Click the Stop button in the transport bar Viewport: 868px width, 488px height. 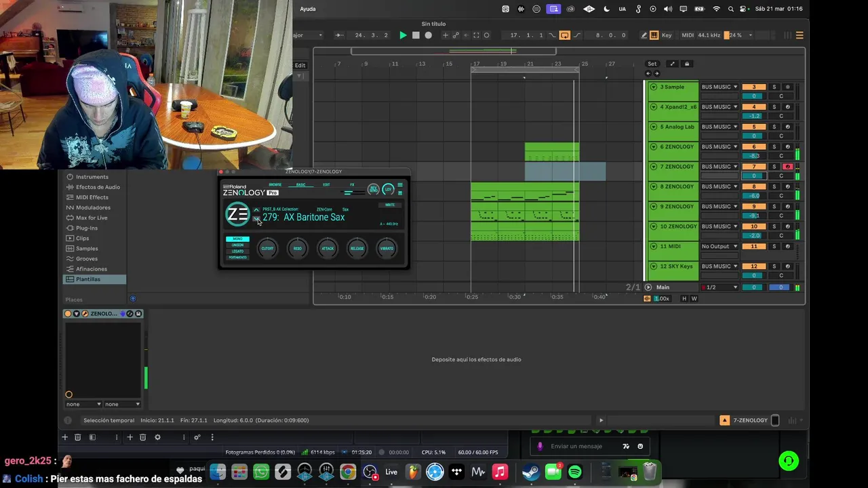pyautogui.click(x=416, y=35)
